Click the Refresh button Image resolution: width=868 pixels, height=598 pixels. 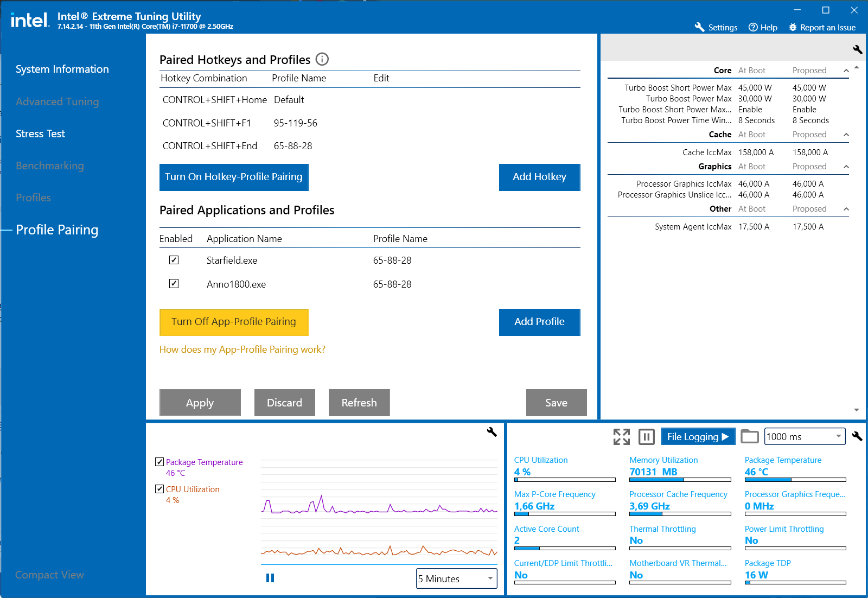(x=359, y=403)
